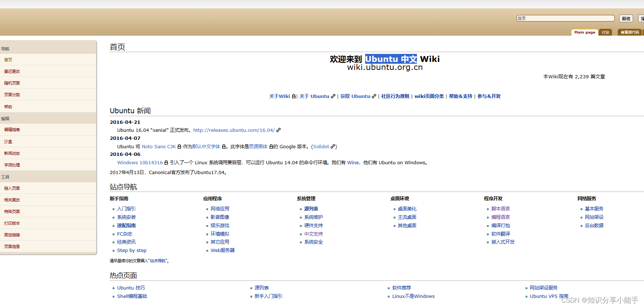
Task: Click the 前往 button
Action: pos(626,19)
